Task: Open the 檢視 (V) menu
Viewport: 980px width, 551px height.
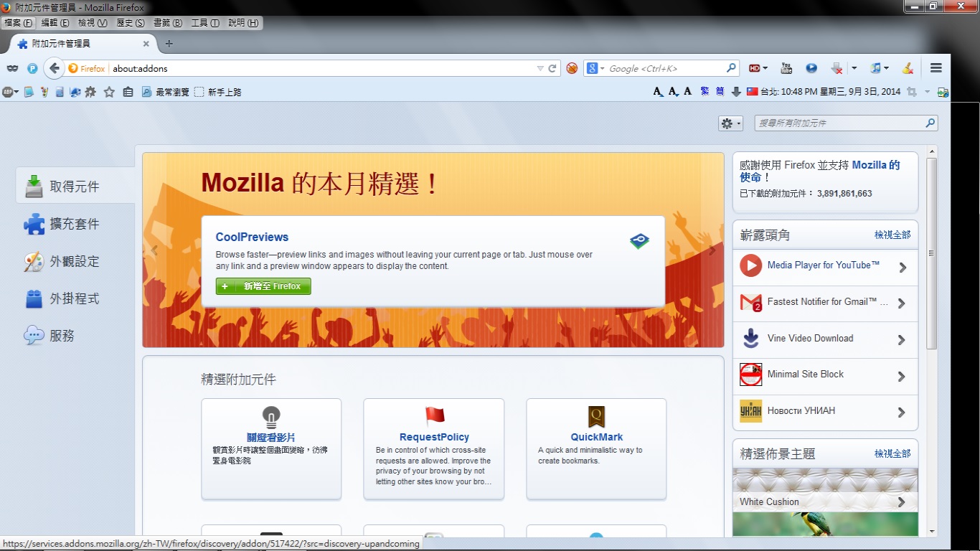Action: click(93, 23)
